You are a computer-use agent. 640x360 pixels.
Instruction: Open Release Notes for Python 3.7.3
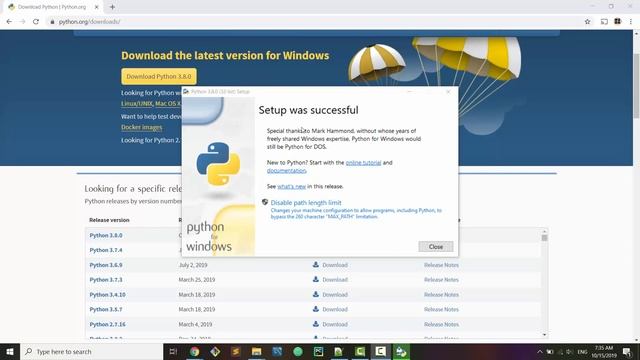(441, 280)
